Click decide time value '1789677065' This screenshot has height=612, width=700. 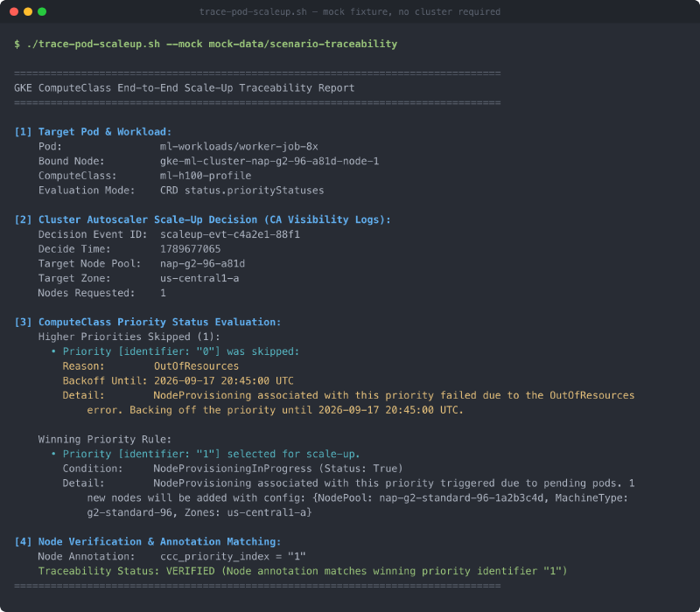point(190,249)
